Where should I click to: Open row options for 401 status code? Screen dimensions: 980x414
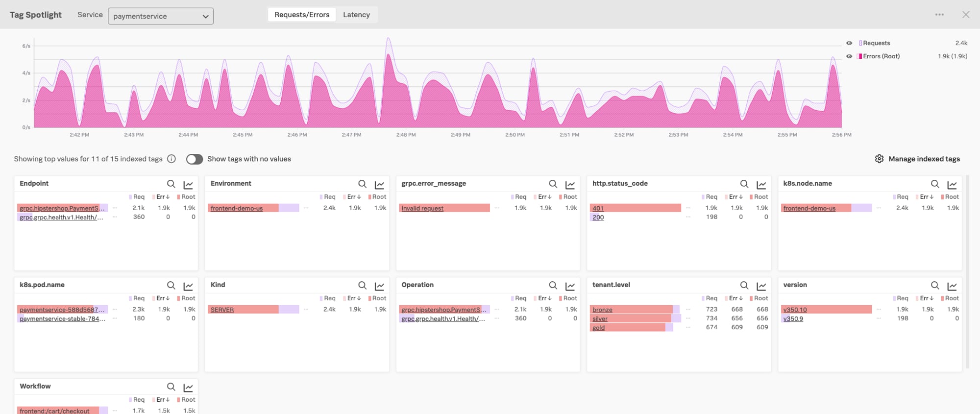(688, 208)
